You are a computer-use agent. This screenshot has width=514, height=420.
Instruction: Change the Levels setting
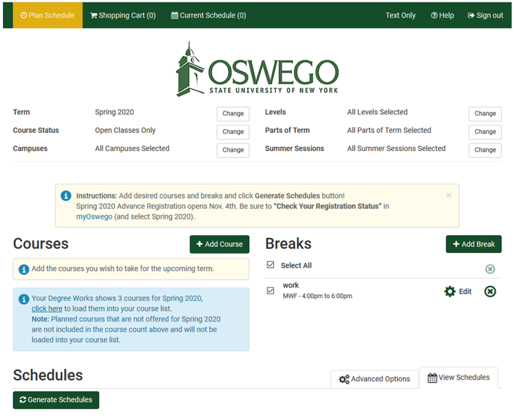click(485, 114)
